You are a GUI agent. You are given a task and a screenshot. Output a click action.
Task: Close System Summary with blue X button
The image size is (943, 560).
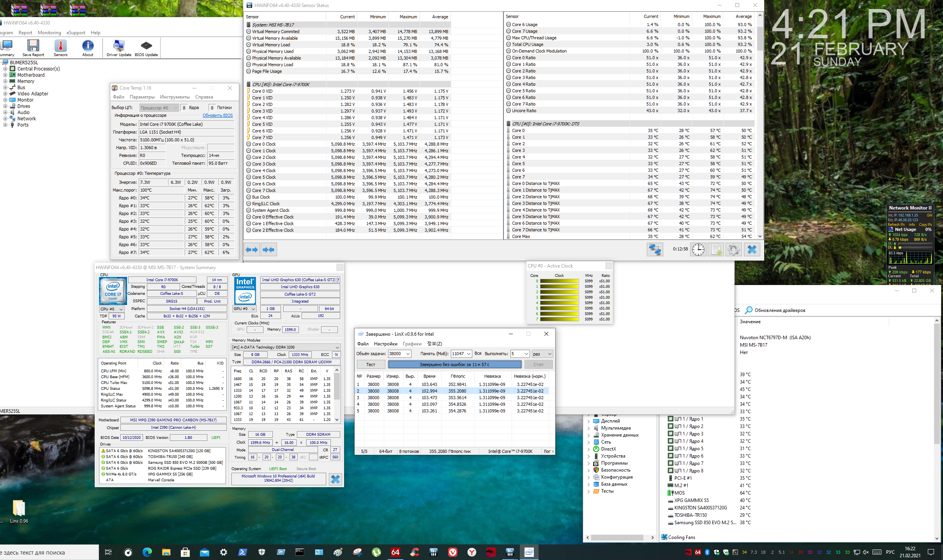point(335,479)
